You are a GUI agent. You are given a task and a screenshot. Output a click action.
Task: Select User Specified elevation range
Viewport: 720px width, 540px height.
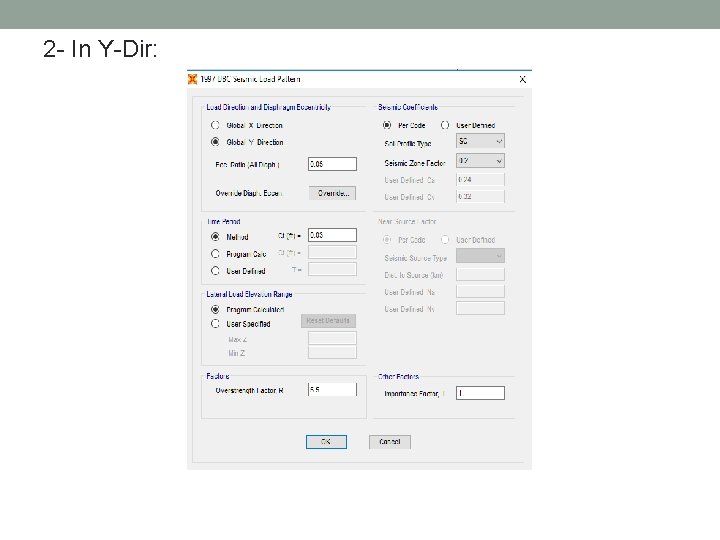click(x=215, y=324)
